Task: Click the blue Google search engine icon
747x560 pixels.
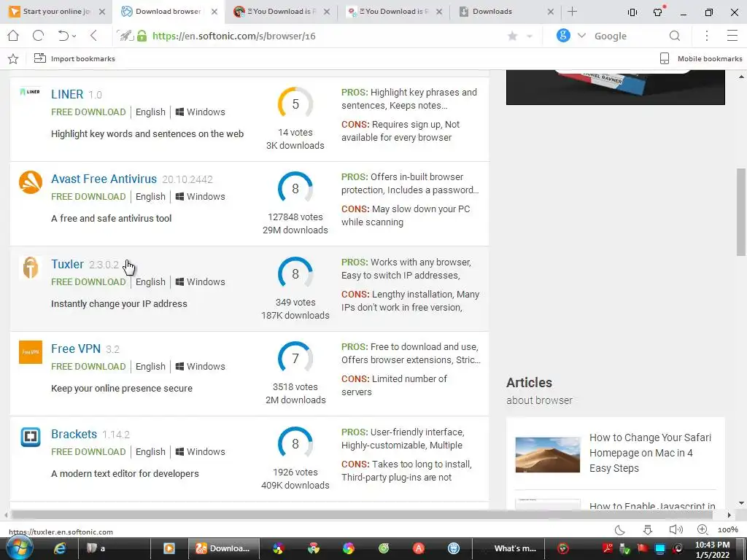Action: tap(563, 35)
